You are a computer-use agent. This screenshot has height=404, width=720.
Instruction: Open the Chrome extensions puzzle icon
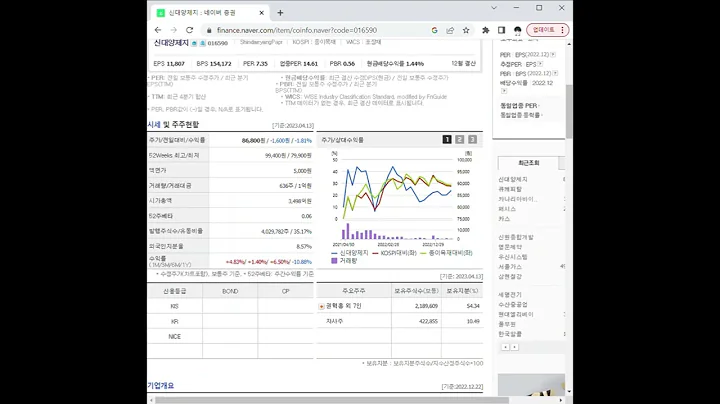pyautogui.click(x=485, y=30)
